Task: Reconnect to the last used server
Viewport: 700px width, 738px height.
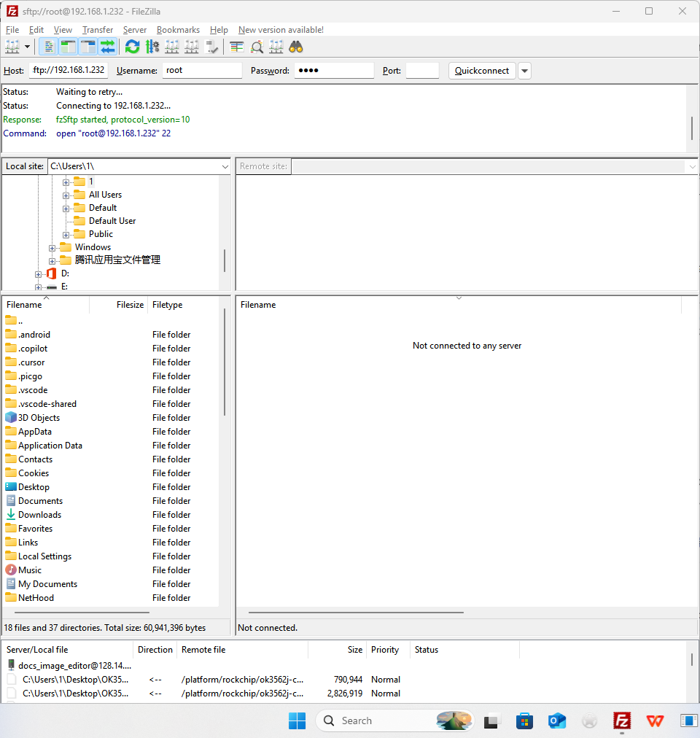Action: [x=211, y=47]
